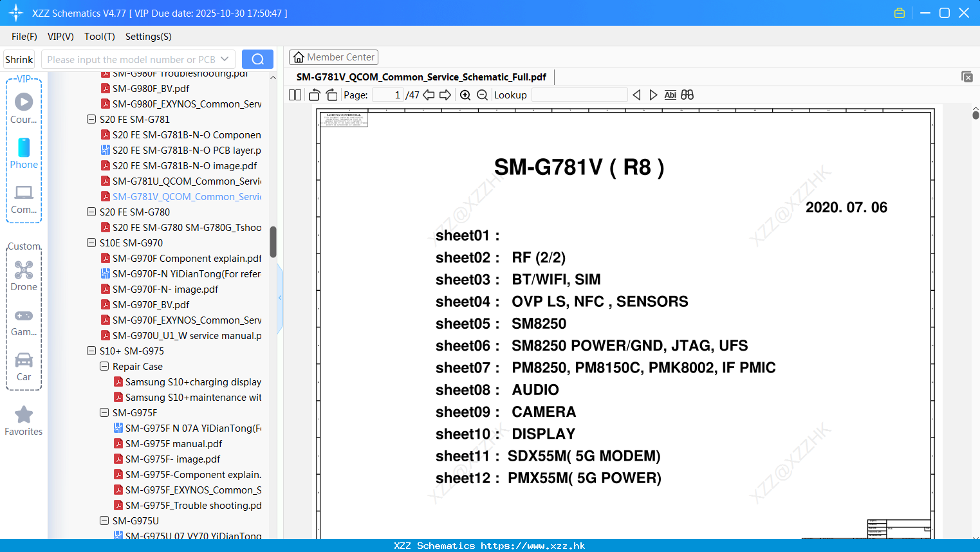The width and height of the screenshot is (980, 552).
Task: Open Member Center home button
Action: [x=333, y=57]
